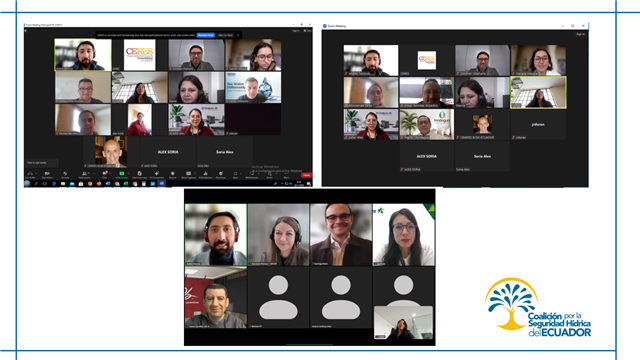The width and height of the screenshot is (640, 360).
Task: Open the Apps icon in Zoom toolbar
Action: pos(235,173)
